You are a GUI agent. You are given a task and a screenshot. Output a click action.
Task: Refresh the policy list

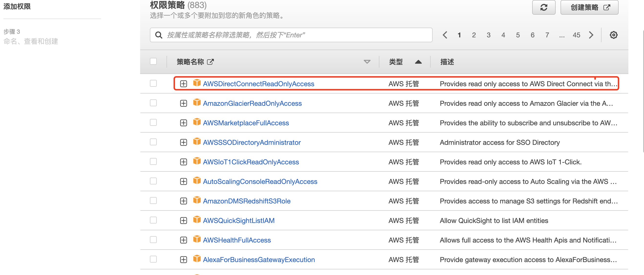(x=543, y=7)
